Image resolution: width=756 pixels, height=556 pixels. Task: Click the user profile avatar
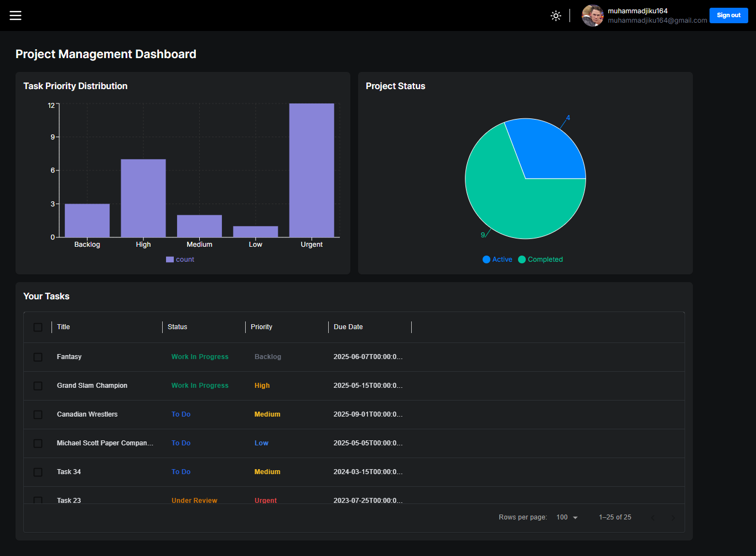coord(592,15)
